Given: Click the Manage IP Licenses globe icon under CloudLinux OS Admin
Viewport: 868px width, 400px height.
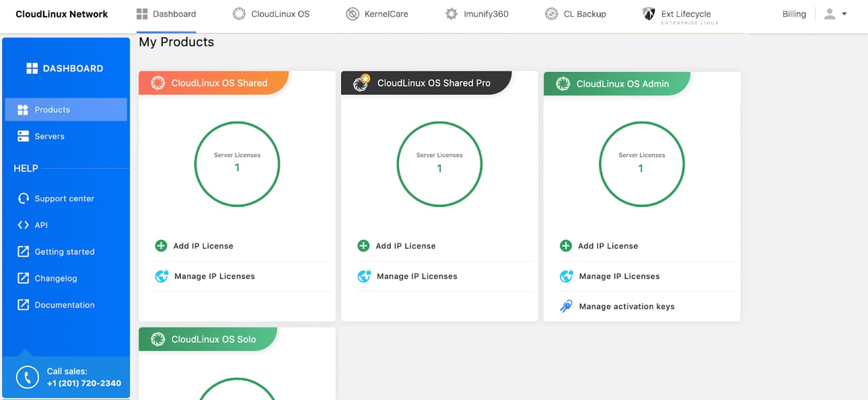Looking at the screenshot, I should click(x=566, y=276).
